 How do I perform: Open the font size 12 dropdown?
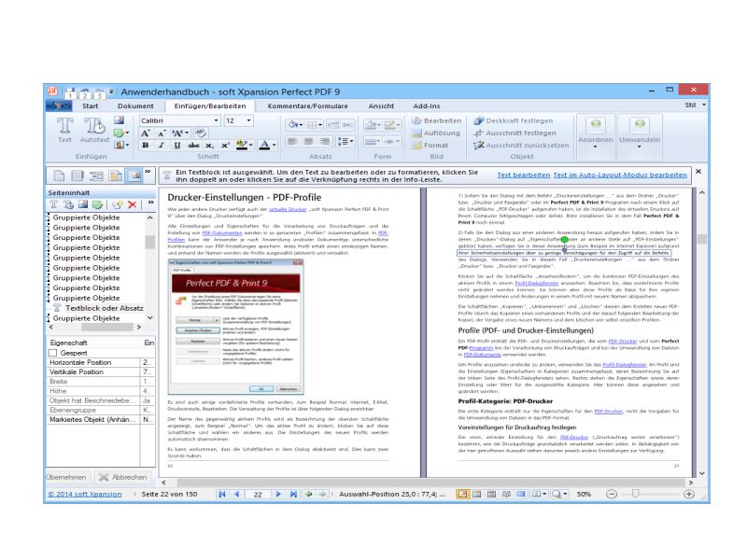pos(248,120)
